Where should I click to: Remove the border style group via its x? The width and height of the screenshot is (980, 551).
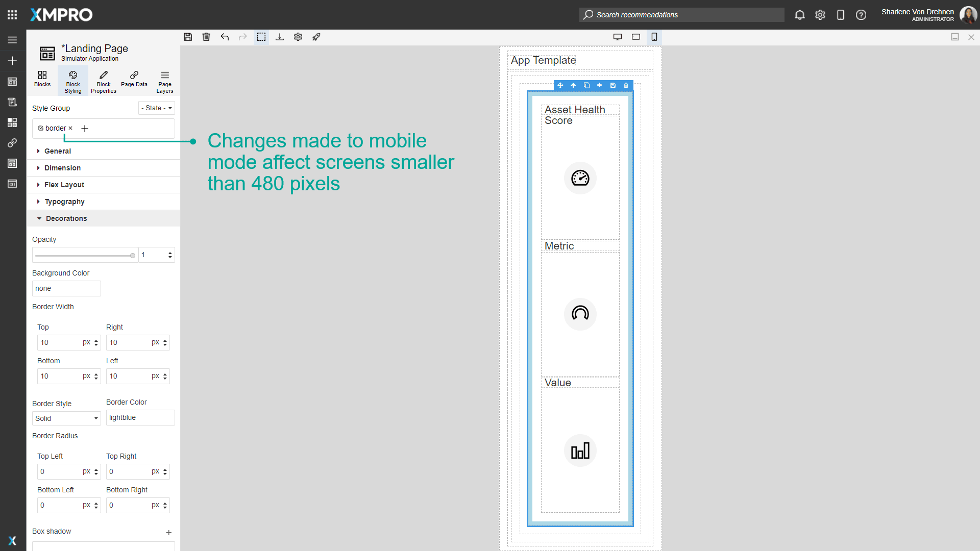70,128
